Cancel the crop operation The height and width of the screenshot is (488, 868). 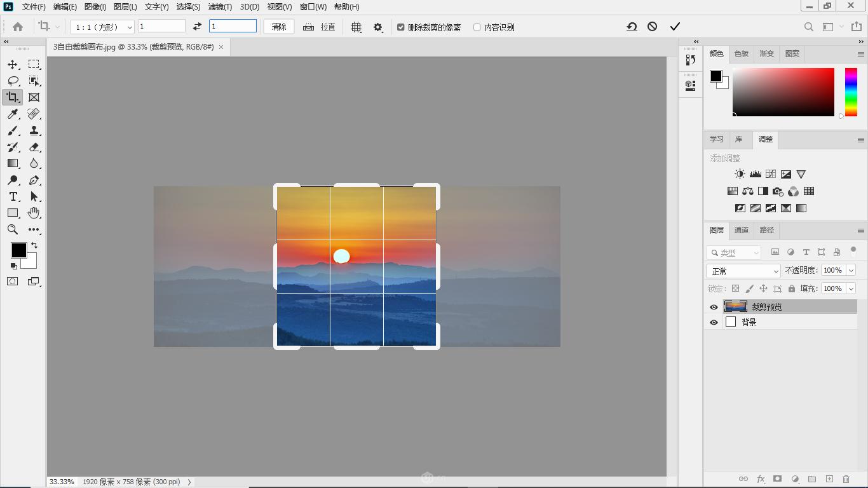click(x=652, y=27)
